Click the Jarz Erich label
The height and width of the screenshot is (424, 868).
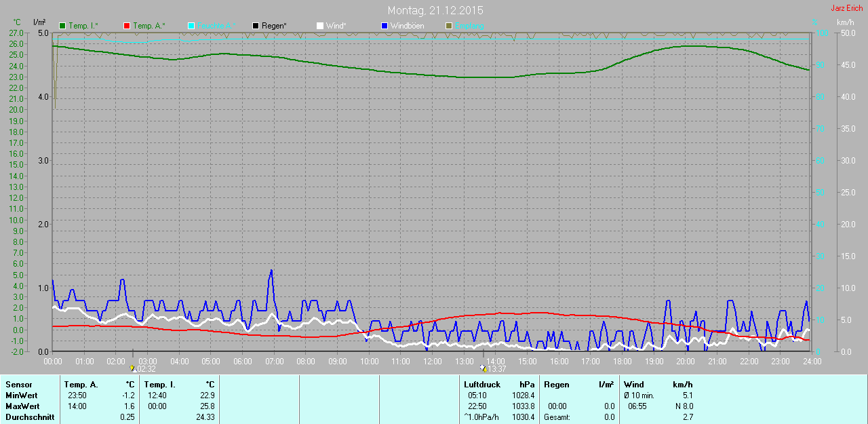click(846, 8)
